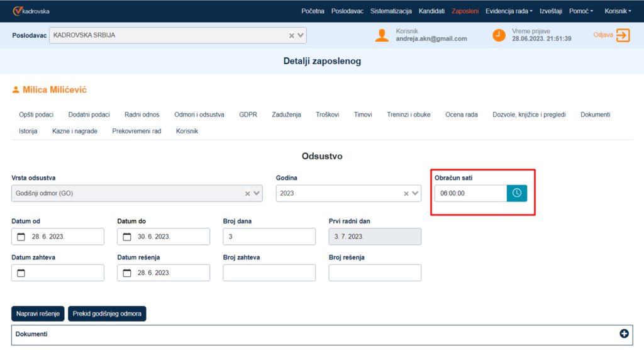644x350 pixels.
Task: Open the Godina year dropdown
Action: (415, 193)
